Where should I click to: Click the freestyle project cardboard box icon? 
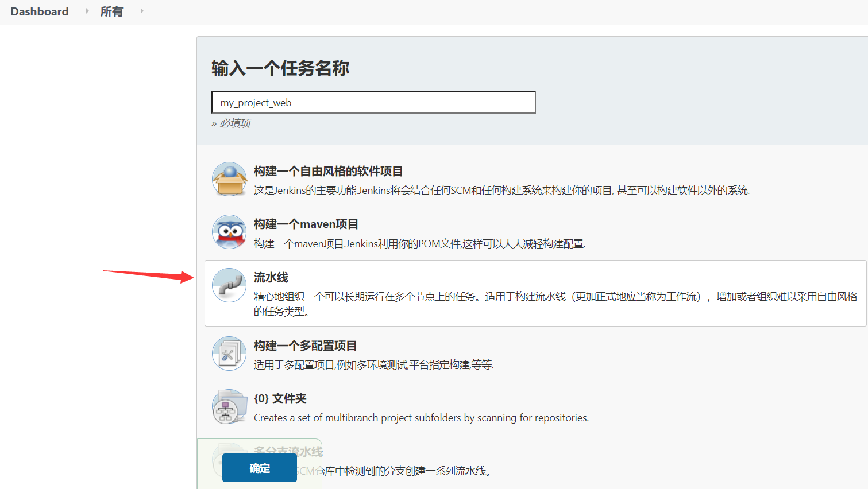(x=229, y=178)
